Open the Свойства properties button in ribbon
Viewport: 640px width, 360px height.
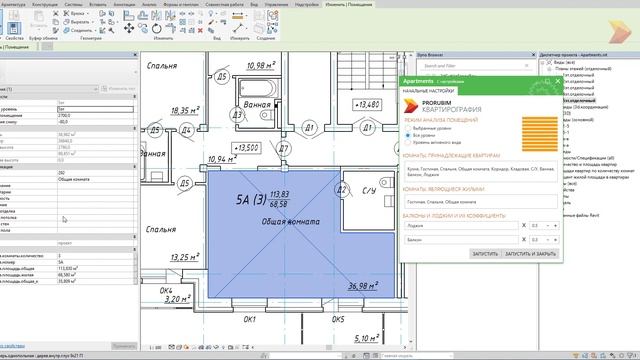click(x=13, y=28)
